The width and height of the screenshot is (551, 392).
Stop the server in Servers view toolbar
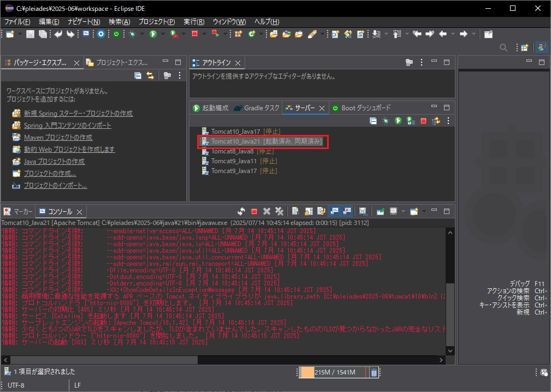[x=423, y=121]
